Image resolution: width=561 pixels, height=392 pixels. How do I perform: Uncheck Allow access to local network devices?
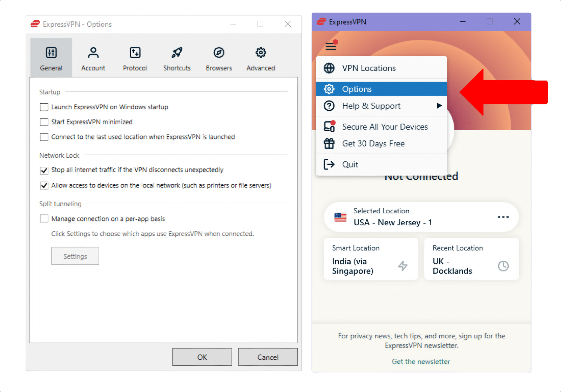point(44,185)
